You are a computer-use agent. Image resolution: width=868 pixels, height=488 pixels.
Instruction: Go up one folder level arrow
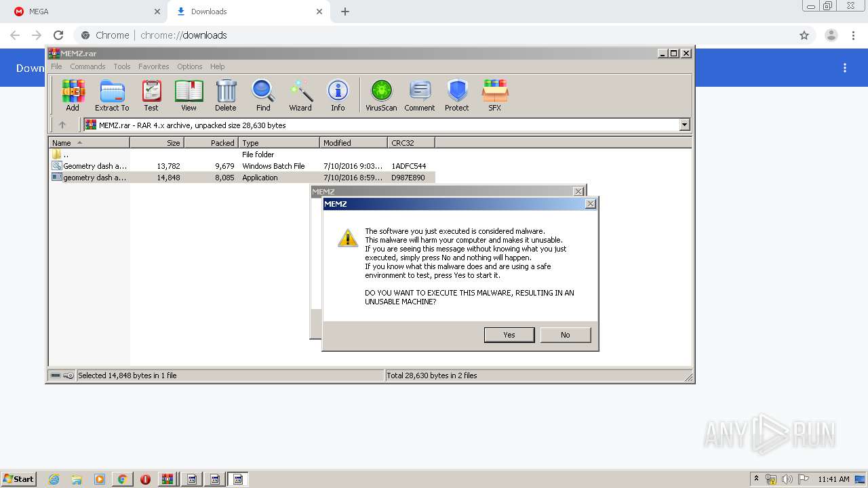pos(62,125)
